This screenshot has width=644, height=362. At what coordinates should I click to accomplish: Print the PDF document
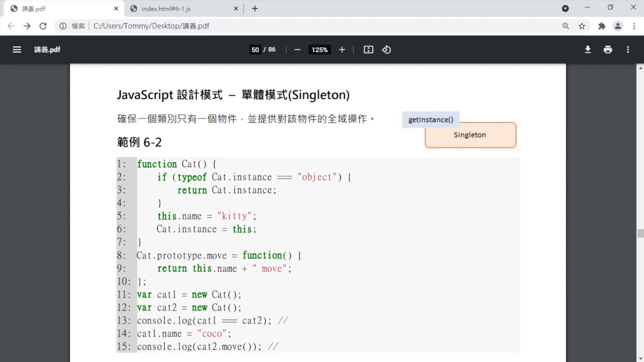coord(608,50)
